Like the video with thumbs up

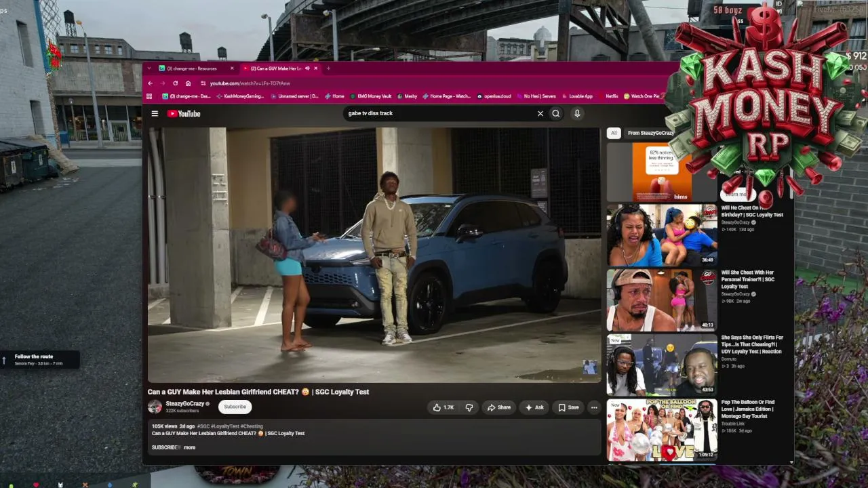(x=444, y=407)
